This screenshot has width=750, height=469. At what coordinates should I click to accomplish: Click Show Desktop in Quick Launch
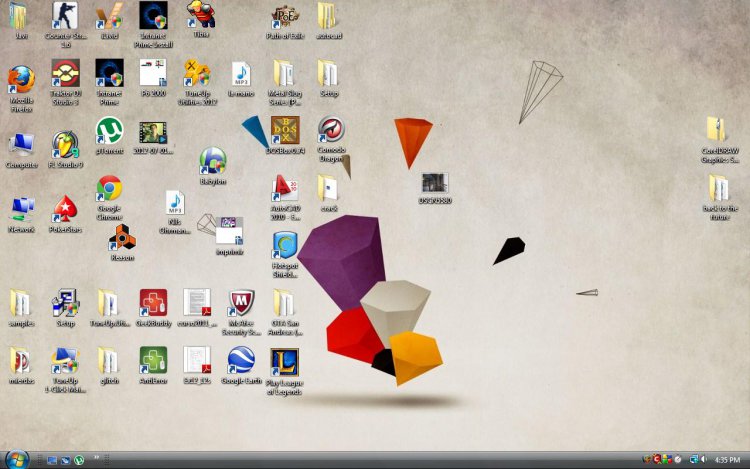(52, 460)
